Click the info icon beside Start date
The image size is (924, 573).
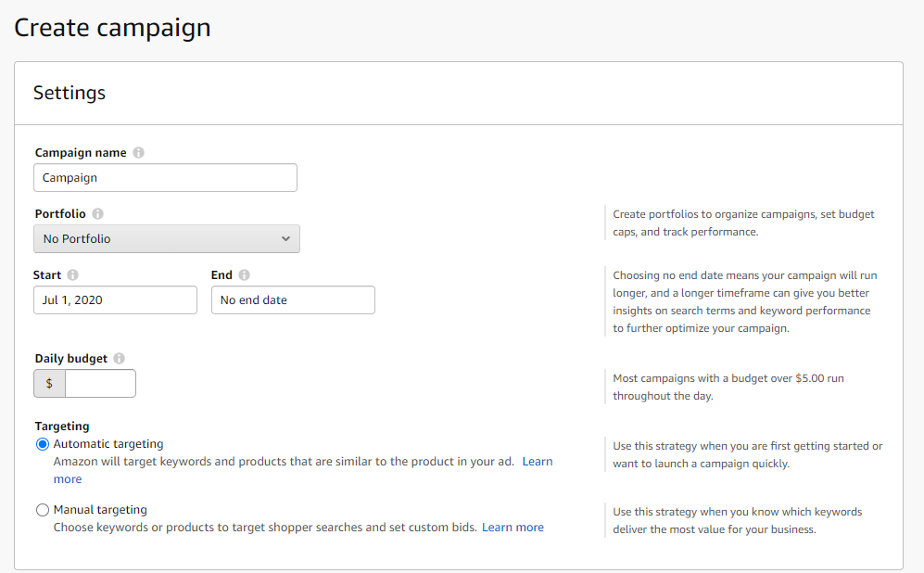coord(72,275)
